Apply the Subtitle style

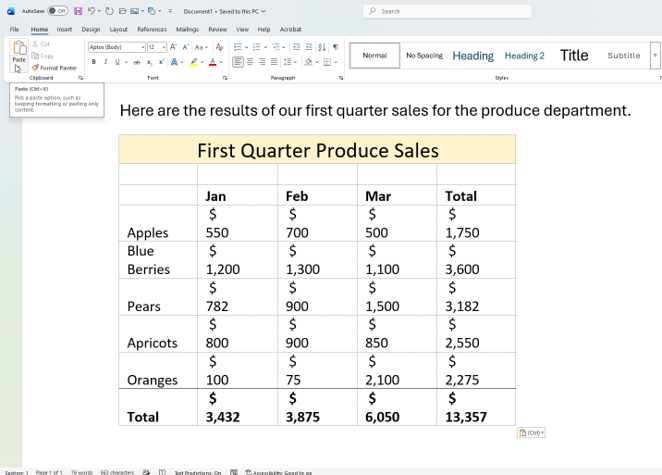pos(624,55)
